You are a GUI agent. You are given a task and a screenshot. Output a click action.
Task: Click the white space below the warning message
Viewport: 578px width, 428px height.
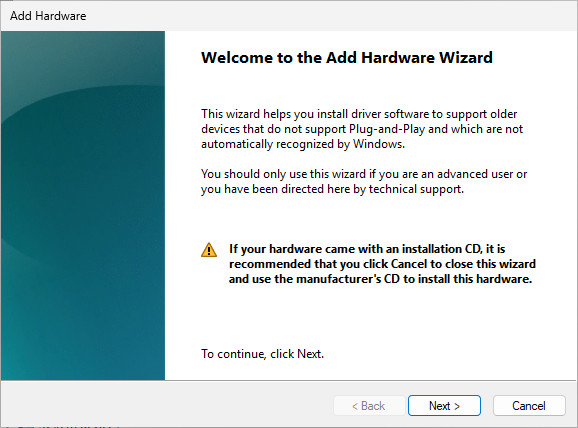point(369,317)
